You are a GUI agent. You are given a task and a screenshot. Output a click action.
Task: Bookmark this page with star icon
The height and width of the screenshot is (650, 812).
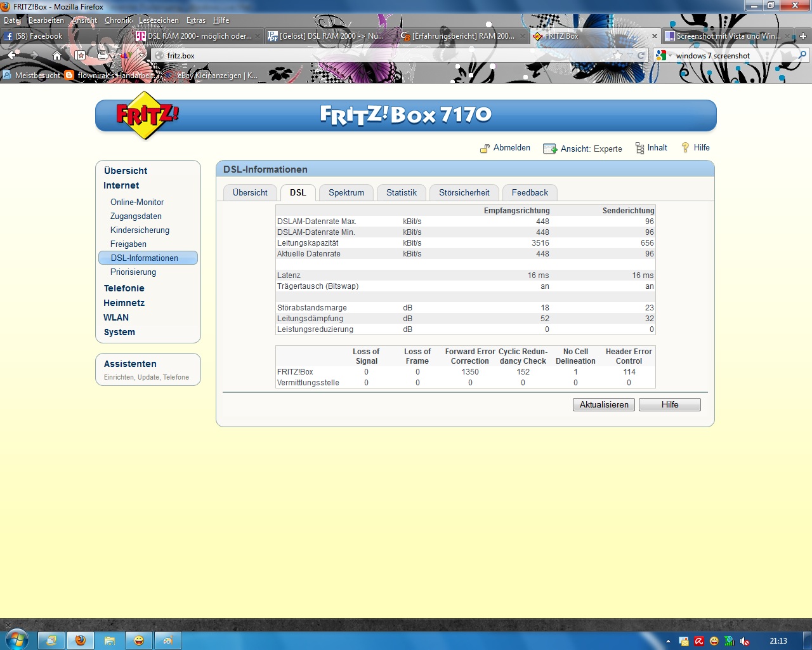tap(618, 56)
